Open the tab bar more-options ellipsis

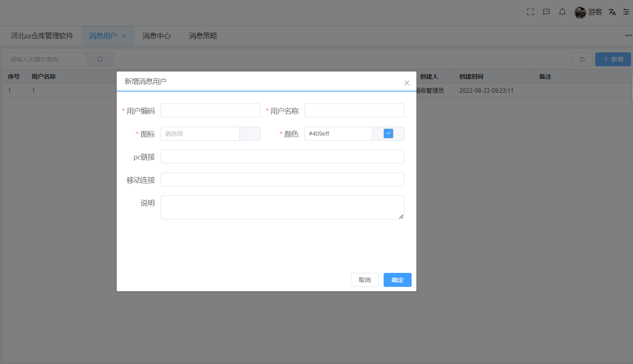pyautogui.click(x=628, y=36)
